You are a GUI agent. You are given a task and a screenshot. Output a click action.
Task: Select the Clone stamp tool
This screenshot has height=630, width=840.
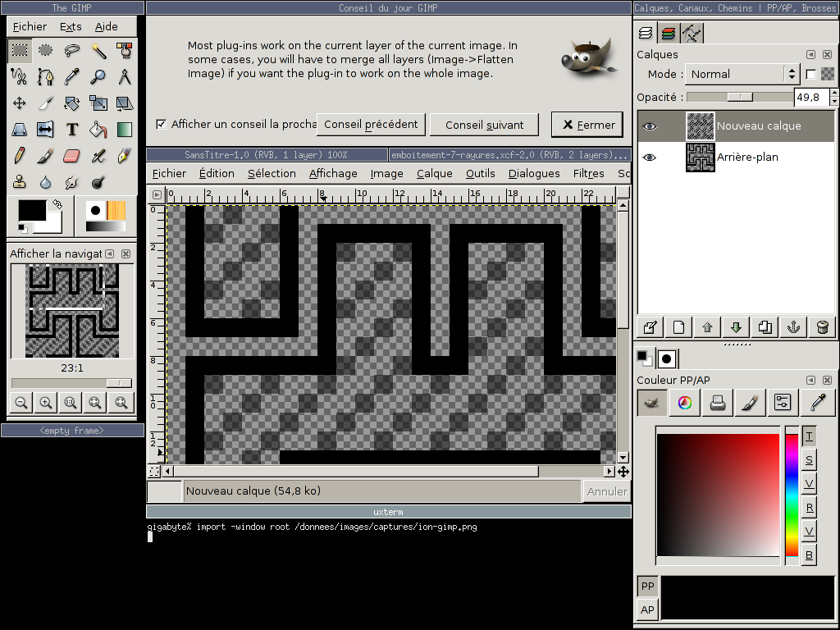tap(20, 181)
